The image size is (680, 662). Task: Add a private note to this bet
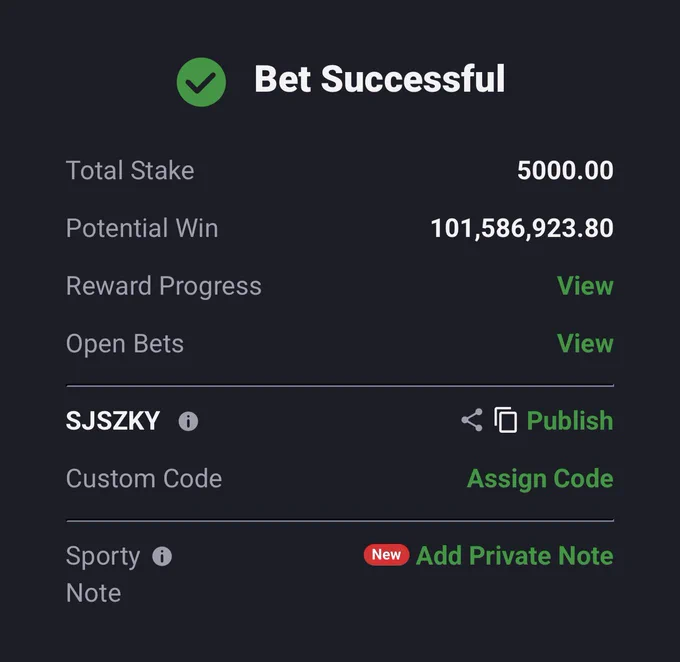tap(515, 556)
